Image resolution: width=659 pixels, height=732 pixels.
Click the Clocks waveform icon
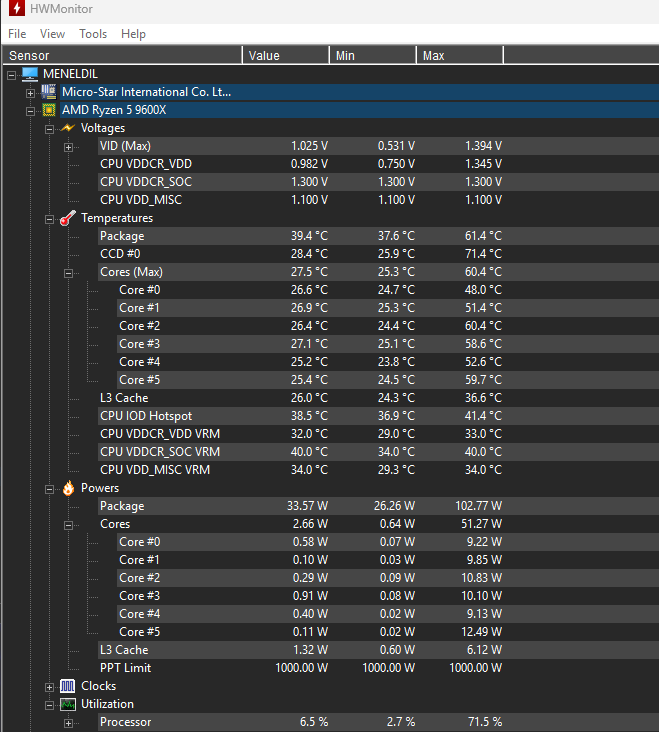(x=68, y=686)
